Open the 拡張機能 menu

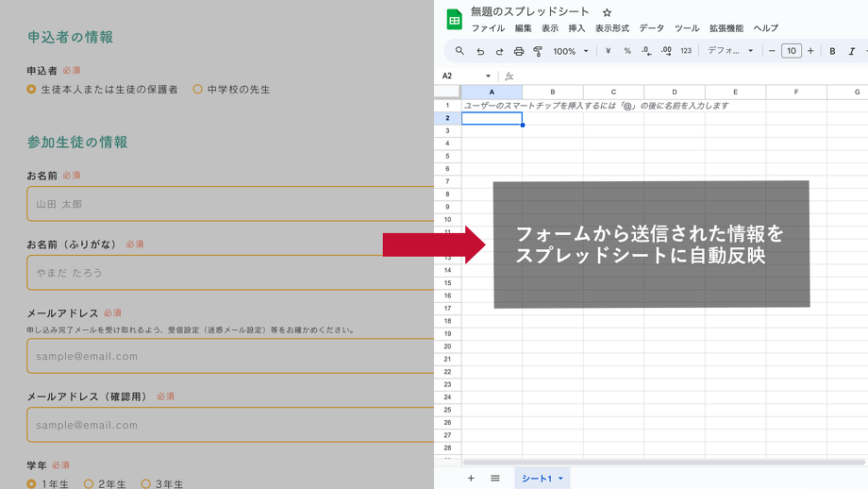pos(726,28)
